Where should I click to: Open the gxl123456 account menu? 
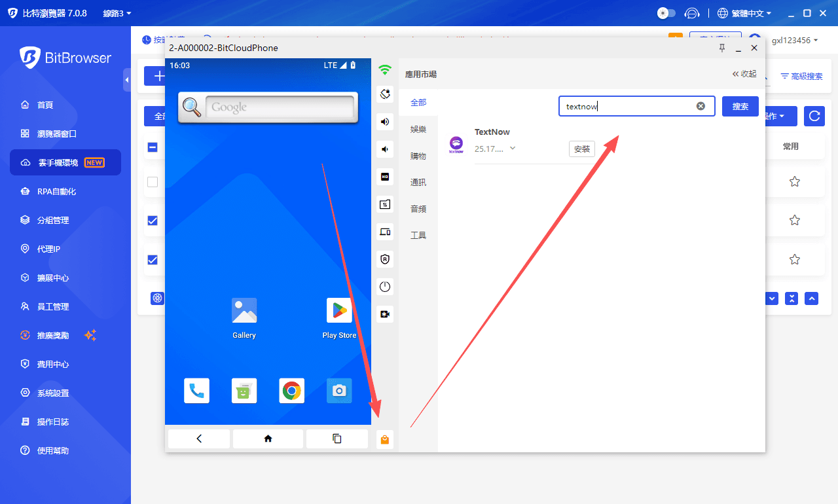794,41
